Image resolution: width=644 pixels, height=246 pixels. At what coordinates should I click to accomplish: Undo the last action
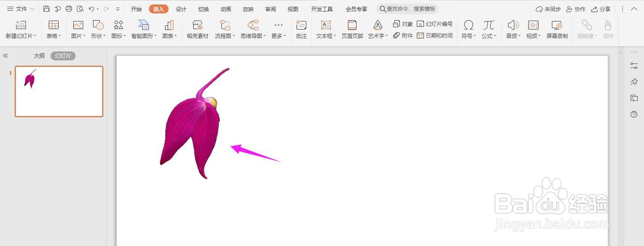[x=91, y=9]
